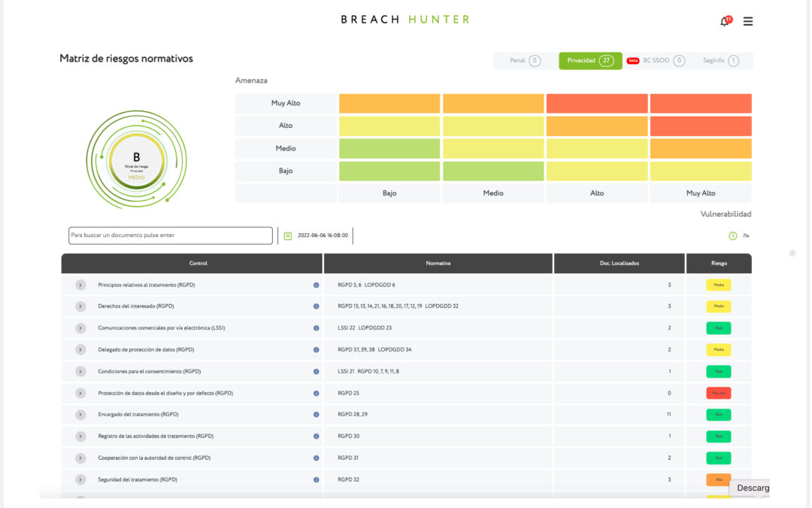Select the BC SSOO beta tab
812x508 pixels.
coord(656,61)
